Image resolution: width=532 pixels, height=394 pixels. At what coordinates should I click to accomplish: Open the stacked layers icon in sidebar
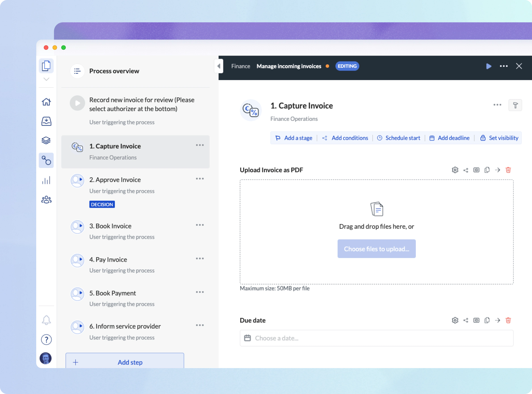point(46,140)
